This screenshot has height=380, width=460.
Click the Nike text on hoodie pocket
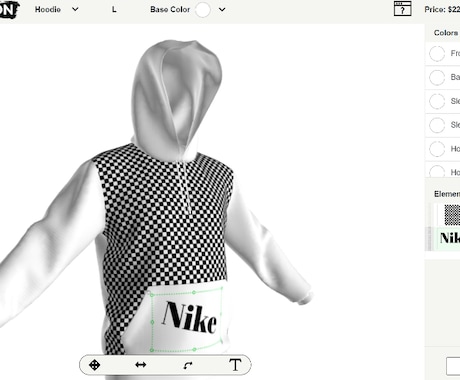[189, 318]
